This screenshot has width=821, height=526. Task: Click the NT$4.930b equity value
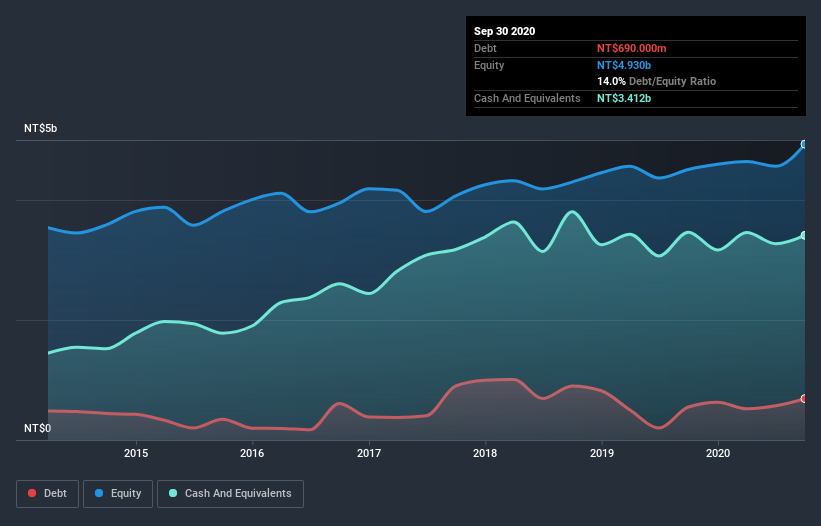tap(624, 65)
